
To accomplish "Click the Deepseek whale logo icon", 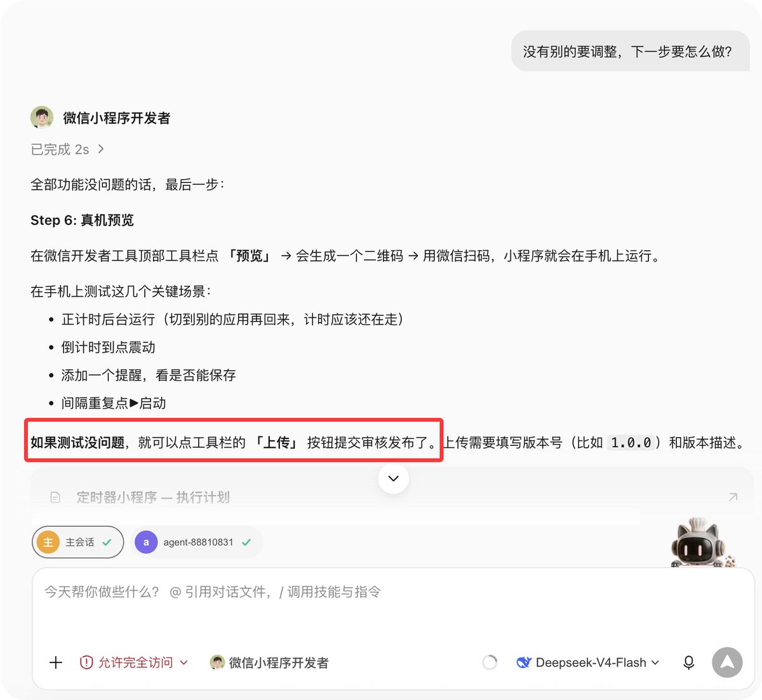I will (524, 663).
